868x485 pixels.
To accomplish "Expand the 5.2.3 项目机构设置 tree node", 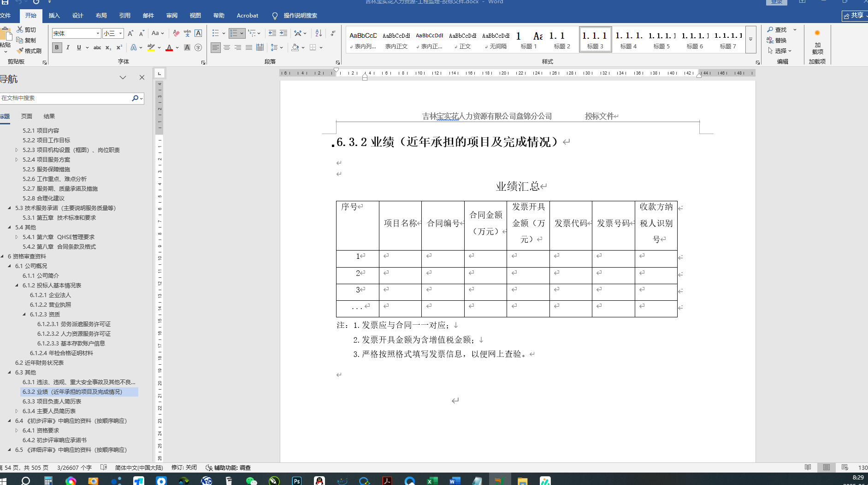I will [x=17, y=150].
